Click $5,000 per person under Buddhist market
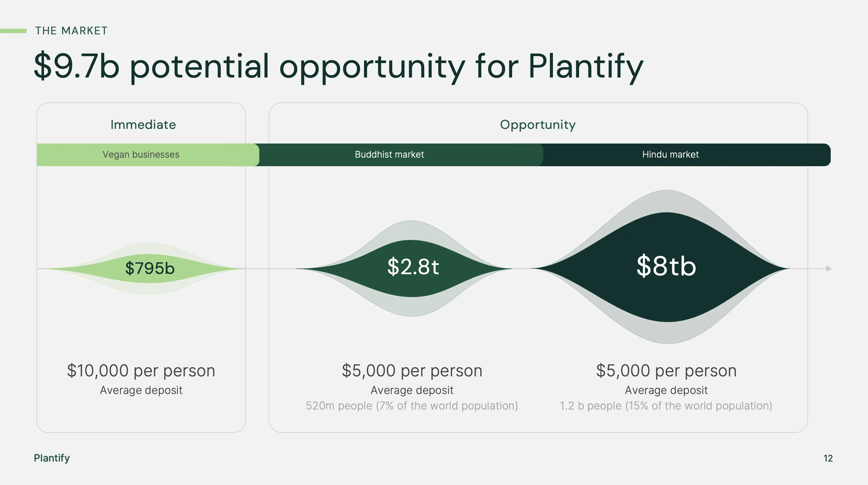This screenshot has width=868, height=485. (412, 371)
